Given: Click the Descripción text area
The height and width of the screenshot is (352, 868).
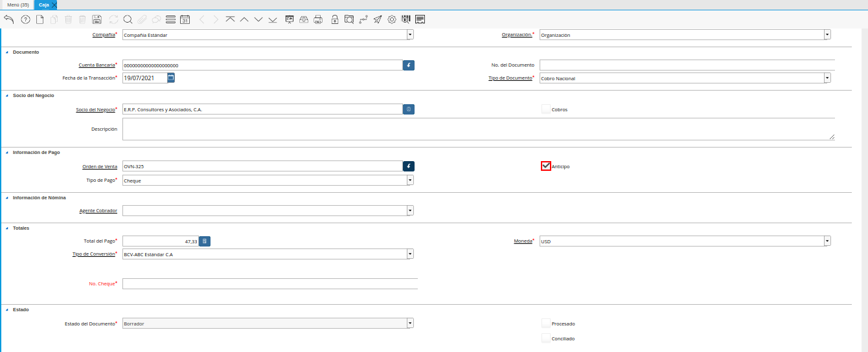Looking at the screenshot, I should [479, 129].
